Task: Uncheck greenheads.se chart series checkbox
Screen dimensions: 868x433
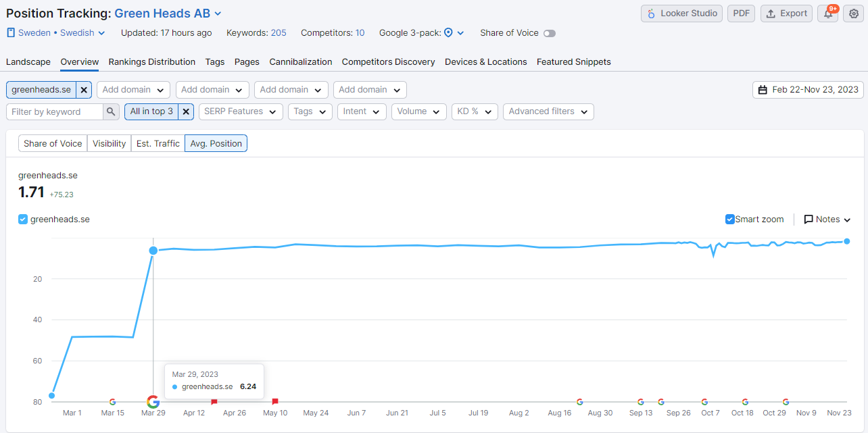Action: 23,219
